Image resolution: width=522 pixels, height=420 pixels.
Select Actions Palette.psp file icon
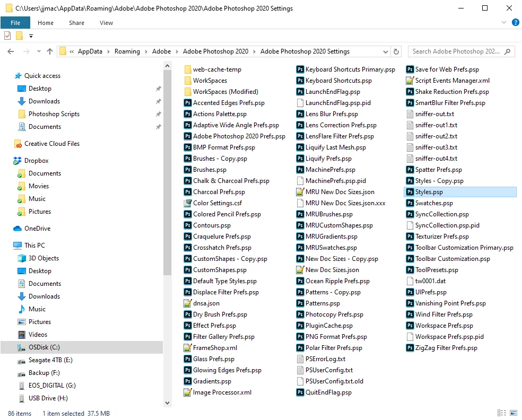188,114
